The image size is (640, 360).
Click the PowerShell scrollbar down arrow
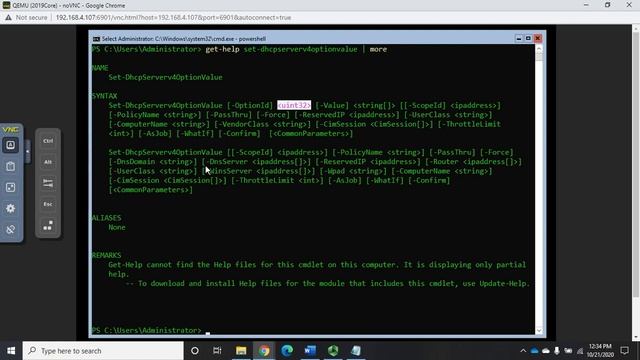pos(539,331)
